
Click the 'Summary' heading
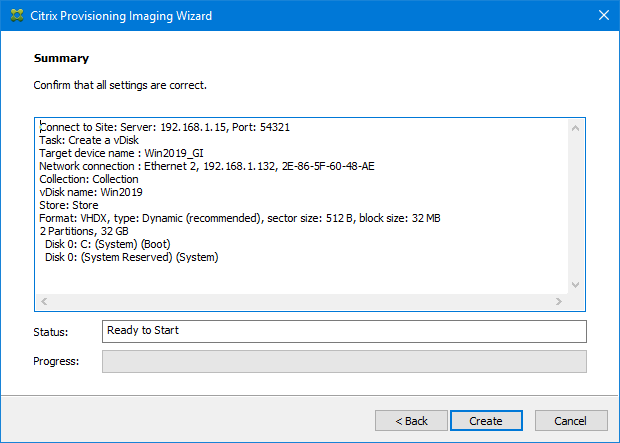61,58
